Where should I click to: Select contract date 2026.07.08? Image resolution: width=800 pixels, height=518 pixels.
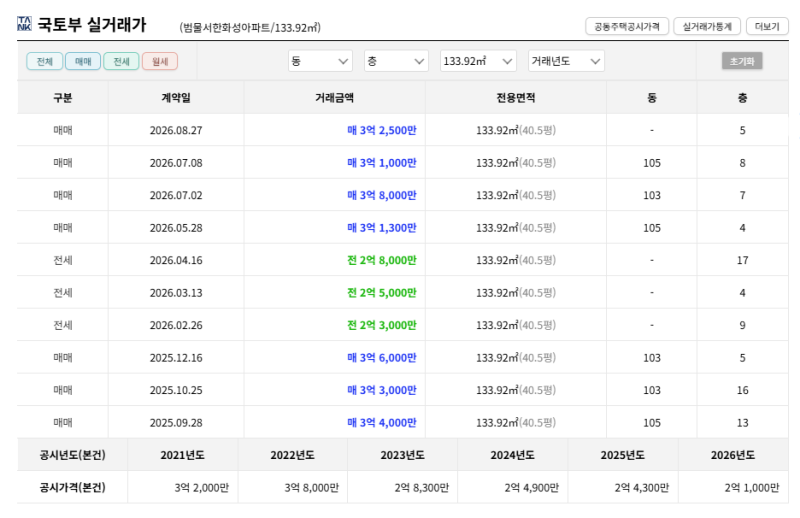point(176,163)
